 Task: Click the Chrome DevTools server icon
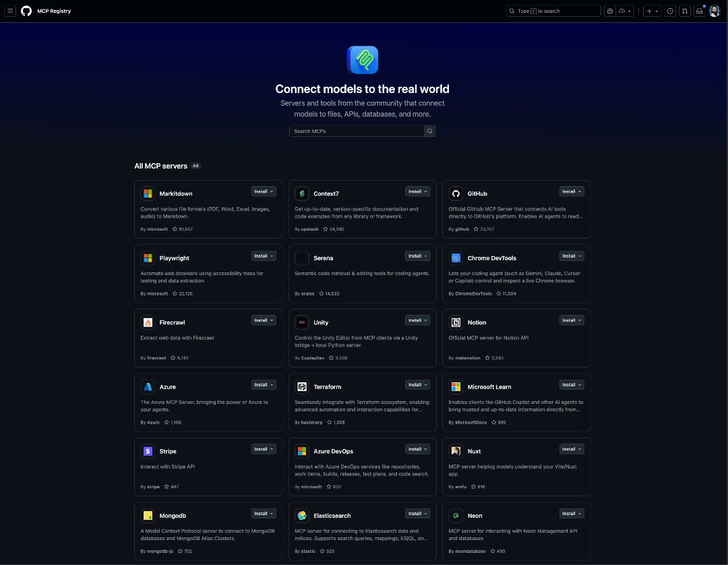pyautogui.click(x=456, y=258)
